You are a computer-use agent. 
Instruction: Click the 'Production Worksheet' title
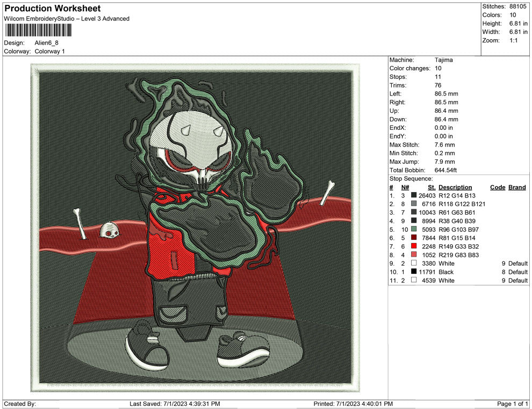[53, 9]
